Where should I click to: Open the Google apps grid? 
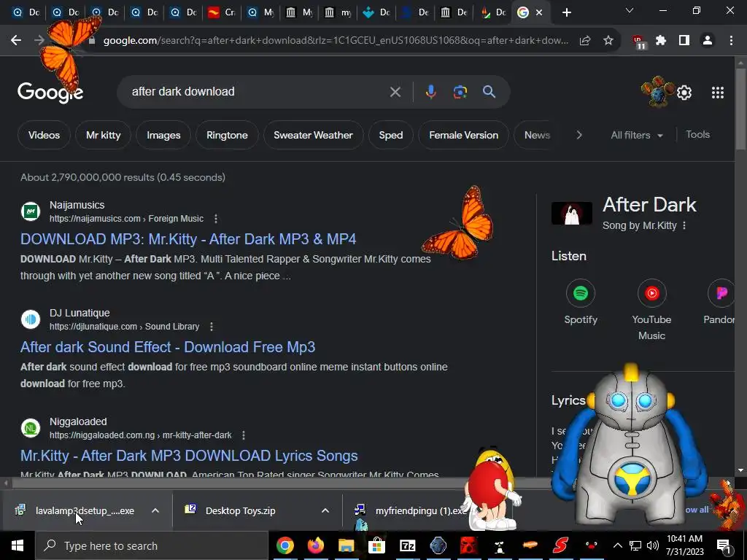(718, 93)
